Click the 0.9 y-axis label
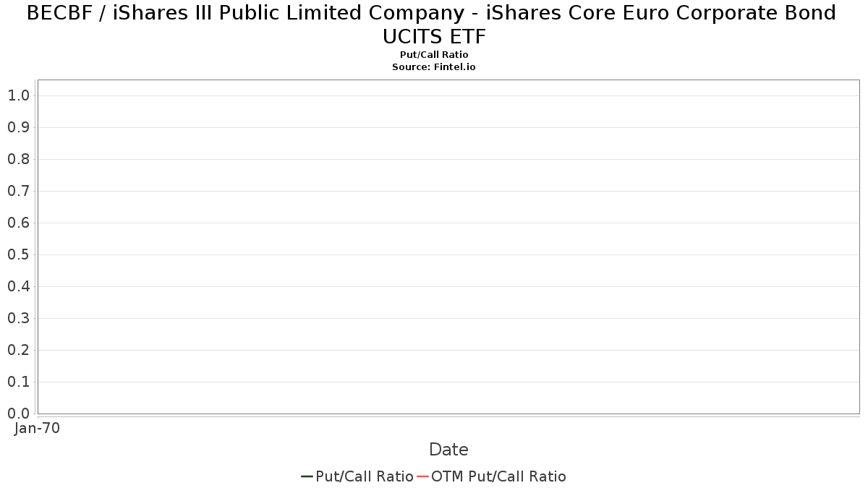Screen dimensions: 868x488 [18, 127]
